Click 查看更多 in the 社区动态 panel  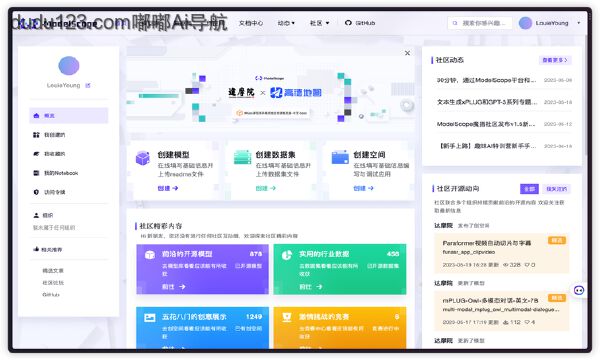555,60
